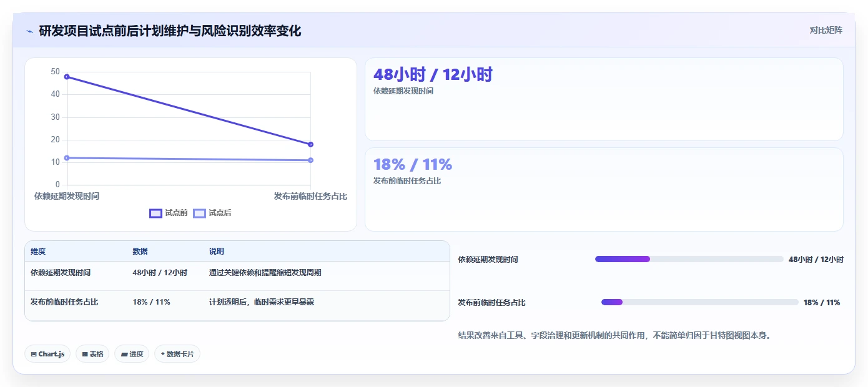Screen dimensions: 868x387
Task: Click the 依赖延期发现时间 caption under 48小时 card
Action: (x=403, y=91)
